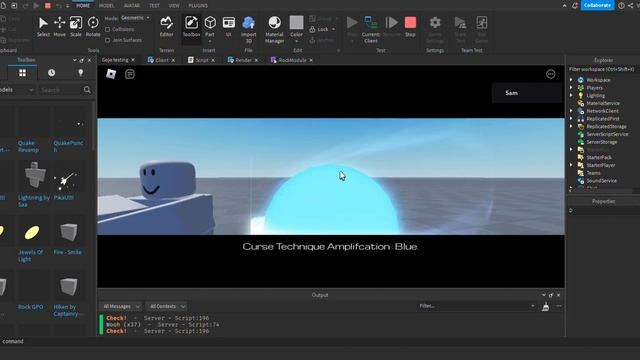640x360 pixels.
Task: Expand the Lighting tree node
Action: coord(571,95)
